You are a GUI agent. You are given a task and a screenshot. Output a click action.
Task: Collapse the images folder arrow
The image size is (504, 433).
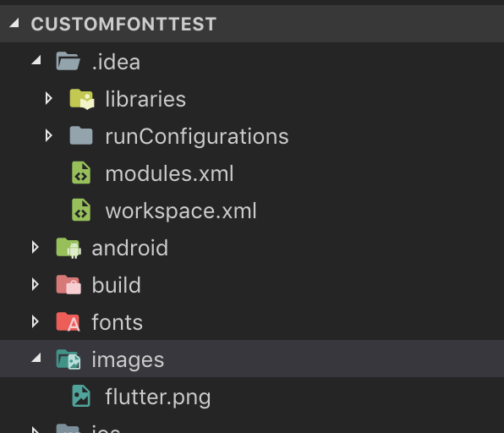[36, 358]
